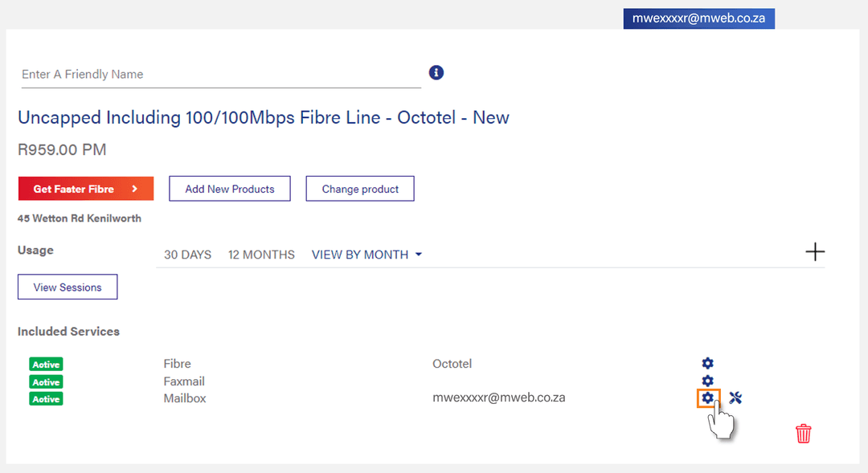Image resolution: width=868 pixels, height=473 pixels.
Task: Click the tools icon next to Mailbox
Action: coord(735,398)
